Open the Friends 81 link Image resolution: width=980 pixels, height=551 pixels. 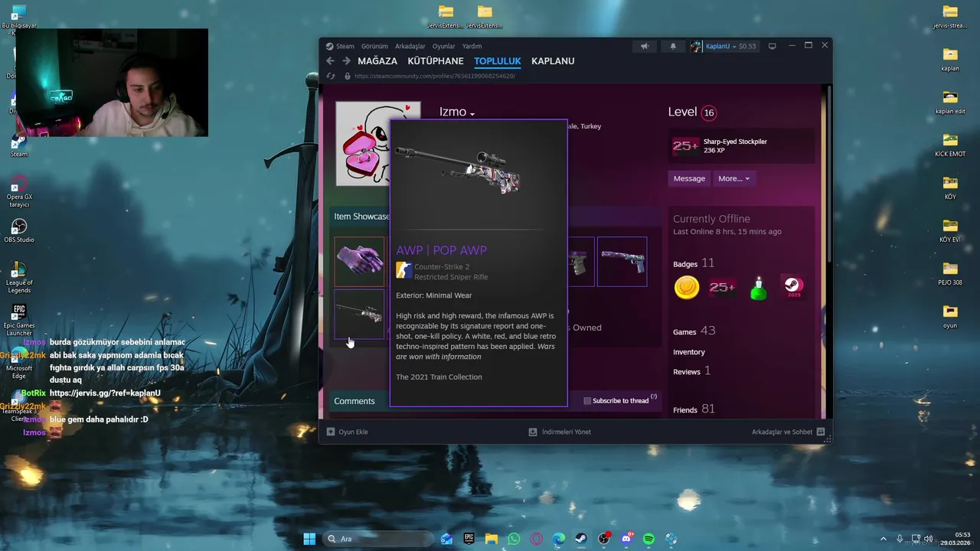point(694,409)
